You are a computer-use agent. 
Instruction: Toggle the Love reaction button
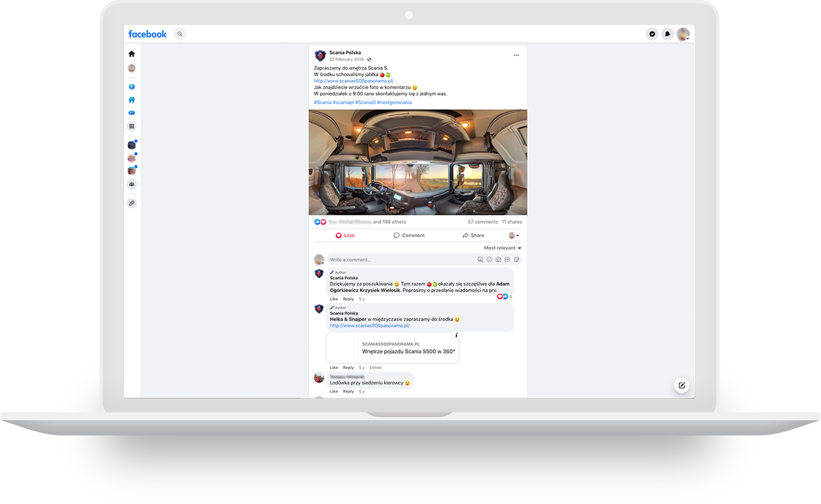point(345,235)
